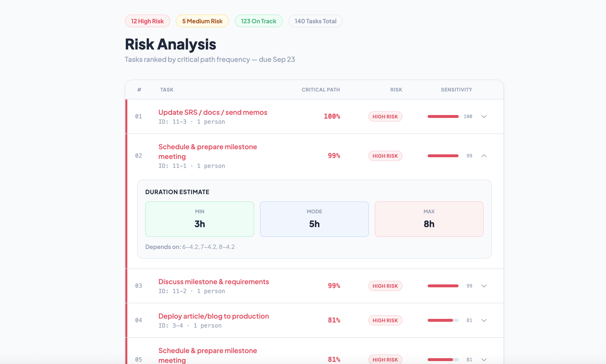Image resolution: width=606 pixels, height=364 pixels.
Task: Sort by Sensitivity column header
Action: click(x=456, y=90)
